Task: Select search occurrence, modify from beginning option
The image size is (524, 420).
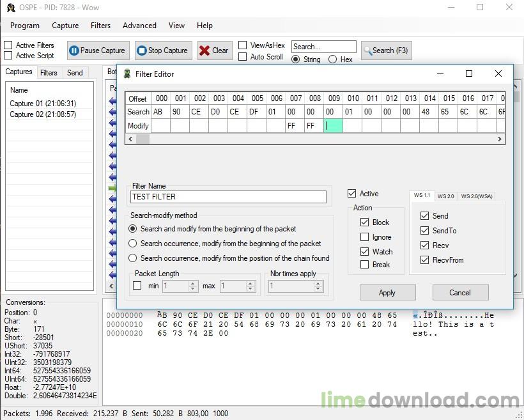Action: [133, 243]
